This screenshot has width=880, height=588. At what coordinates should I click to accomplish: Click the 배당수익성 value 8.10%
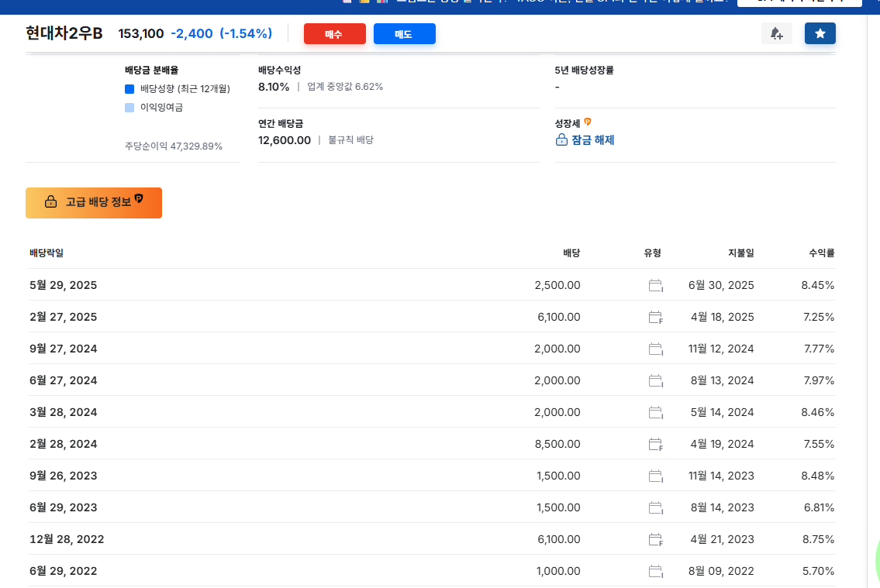tap(274, 87)
